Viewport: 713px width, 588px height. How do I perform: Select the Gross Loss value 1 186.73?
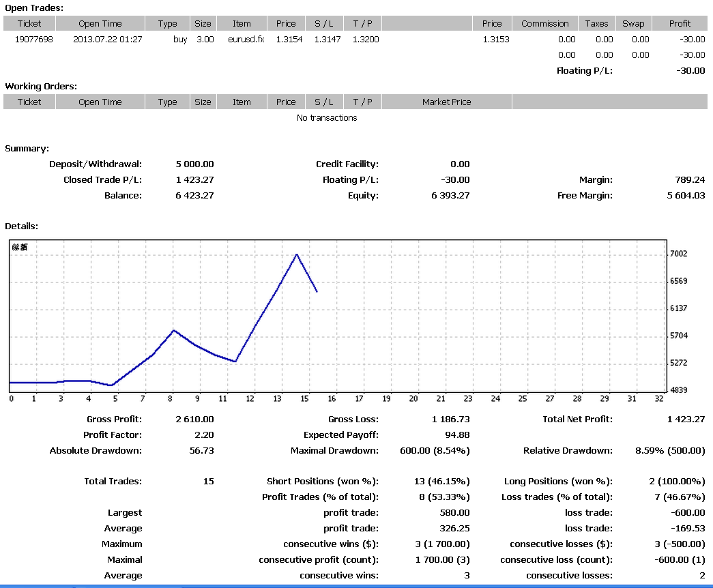click(450, 420)
